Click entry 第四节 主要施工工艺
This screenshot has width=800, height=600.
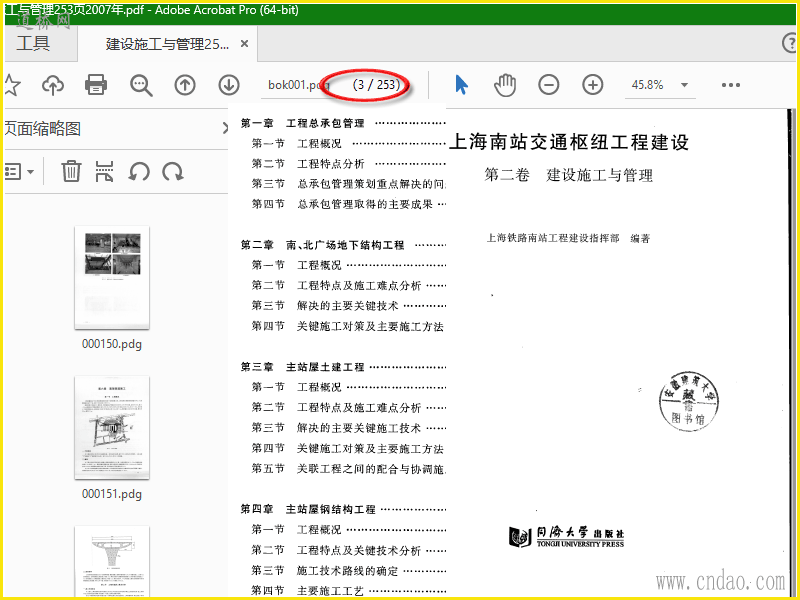pyautogui.click(x=308, y=591)
